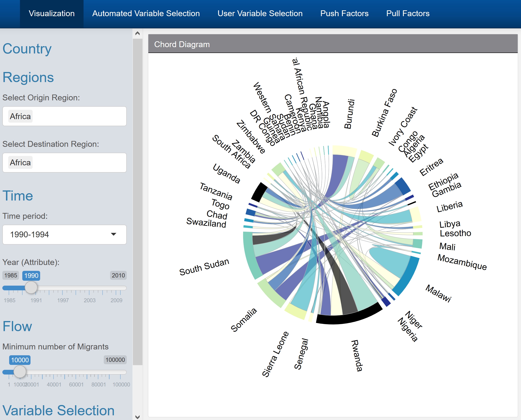521x420 pixels.
Task: Open the User Variable Selection tab
Action: pos(260,14)
